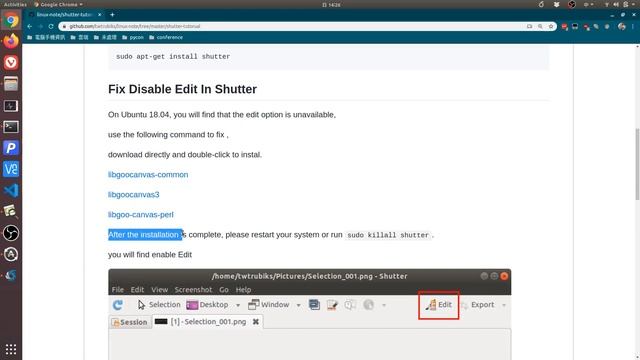Open Google Chrome from the dock
Screen dimensions: 640x360
(11, 20)
